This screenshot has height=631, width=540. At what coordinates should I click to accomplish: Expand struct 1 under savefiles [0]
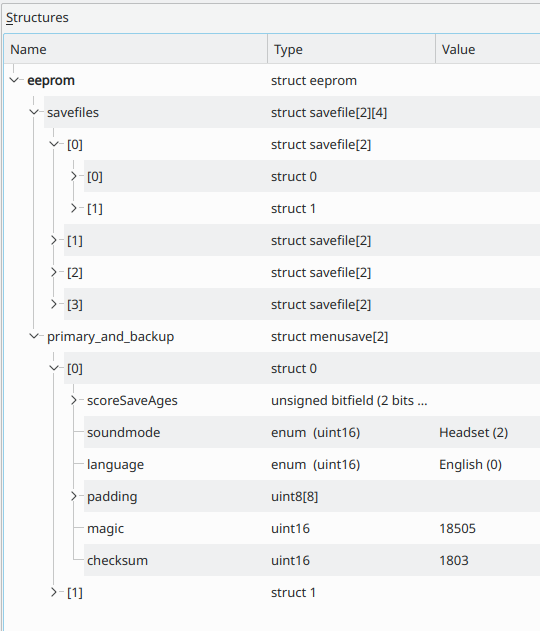click(74, 208)
